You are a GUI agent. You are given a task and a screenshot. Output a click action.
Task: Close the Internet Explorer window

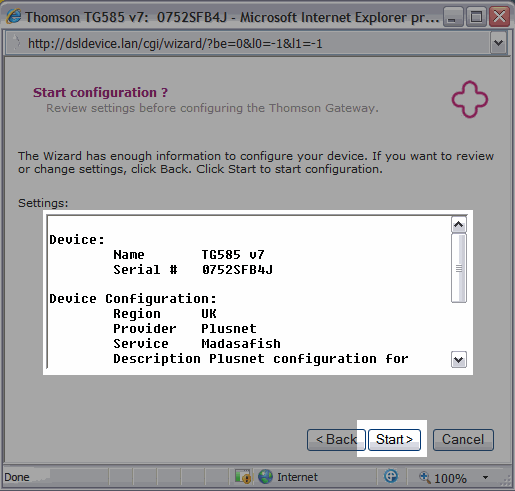click(499, 17)
